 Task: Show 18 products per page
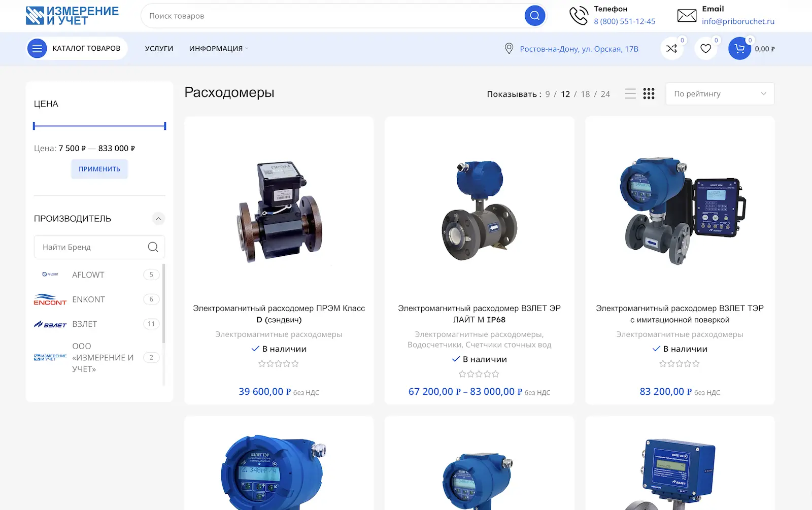click(x=585, y=94)
